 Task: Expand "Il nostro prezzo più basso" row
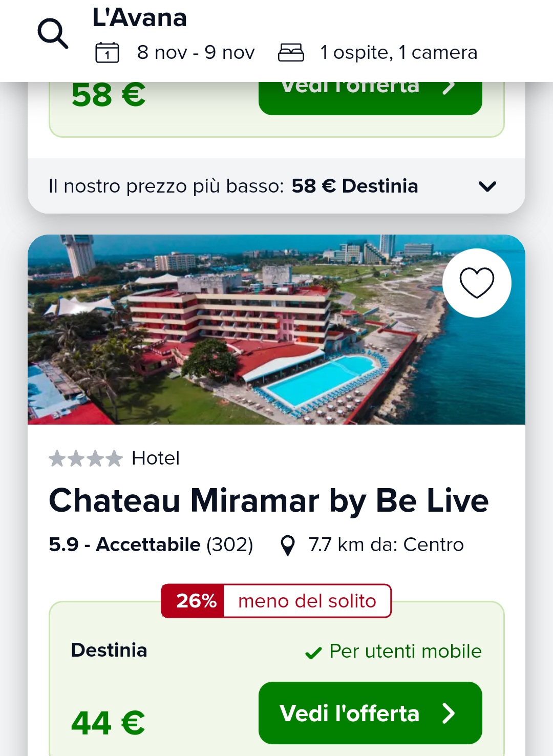(233, 186)
